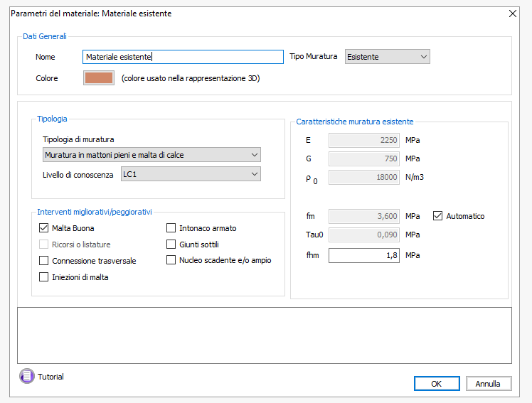The height and width of the screenshot is (403, 532).
Task: Close the material parameters dialog
Action: click(513, 14)
